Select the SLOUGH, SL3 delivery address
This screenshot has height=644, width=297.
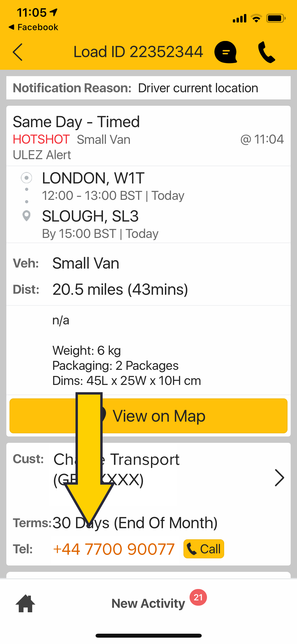pyautogui.click(x=90, y=216)
